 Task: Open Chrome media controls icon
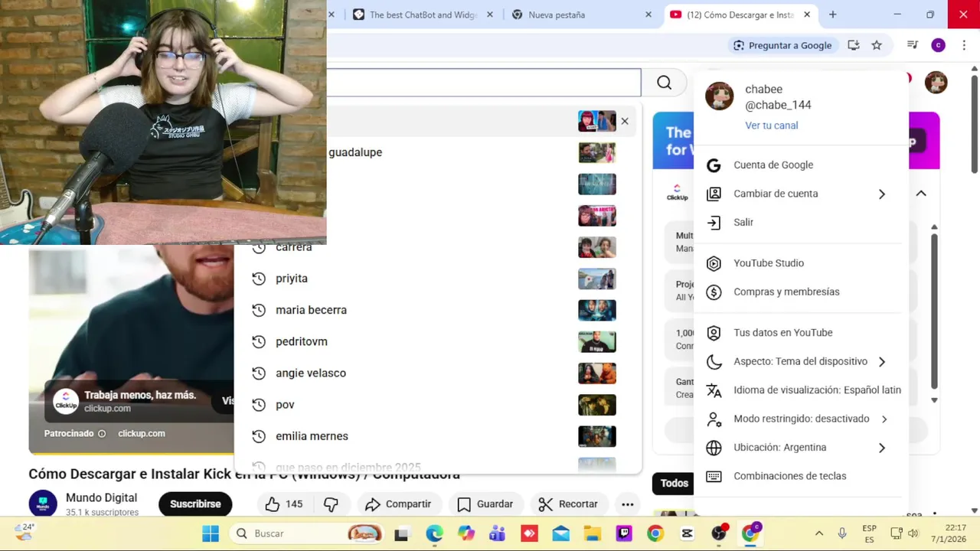click(912, 45)
